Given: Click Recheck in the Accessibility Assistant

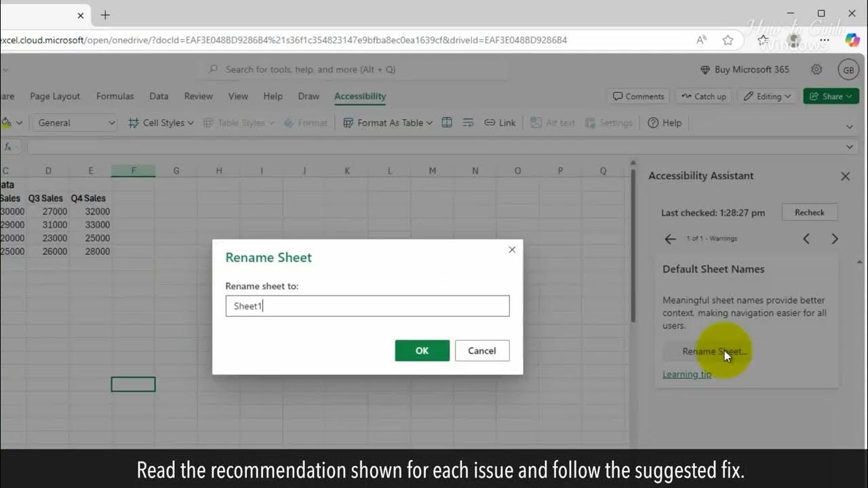Looking at the screenshot, I should pyautogui.click(x=809, y=211).
